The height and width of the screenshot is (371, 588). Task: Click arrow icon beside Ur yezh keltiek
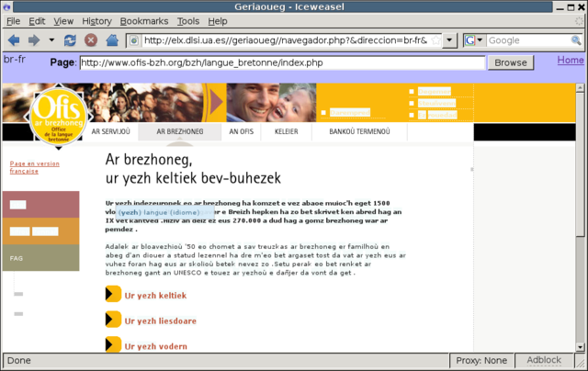[113, 295]
